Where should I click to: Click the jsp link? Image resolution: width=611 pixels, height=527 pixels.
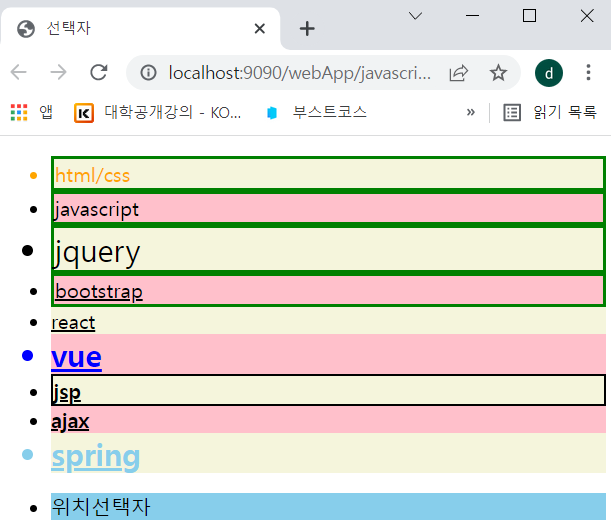(x=66, y=393)
